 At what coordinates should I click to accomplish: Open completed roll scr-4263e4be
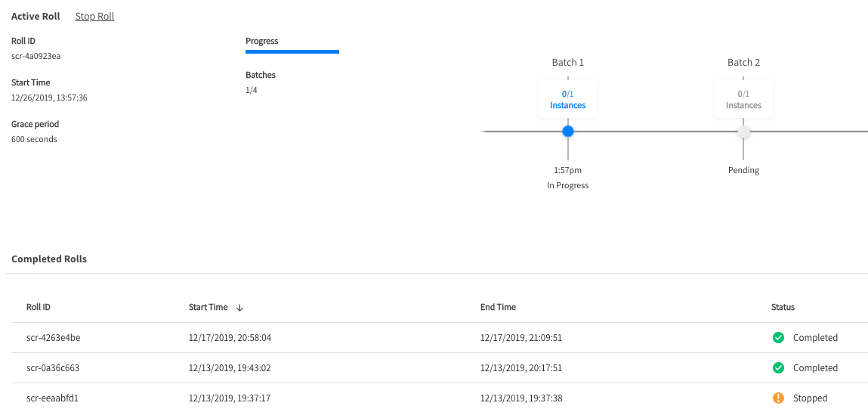[53, 338]
